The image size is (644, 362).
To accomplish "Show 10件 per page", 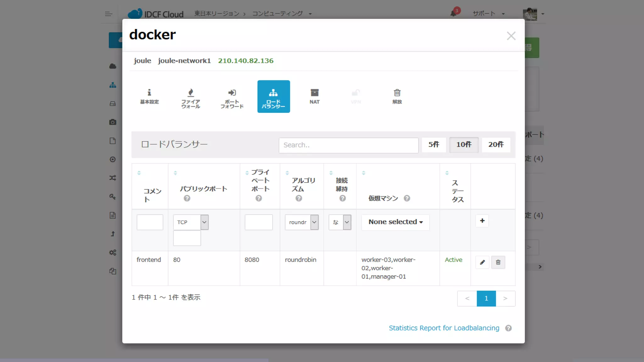I will click(464, 145).
